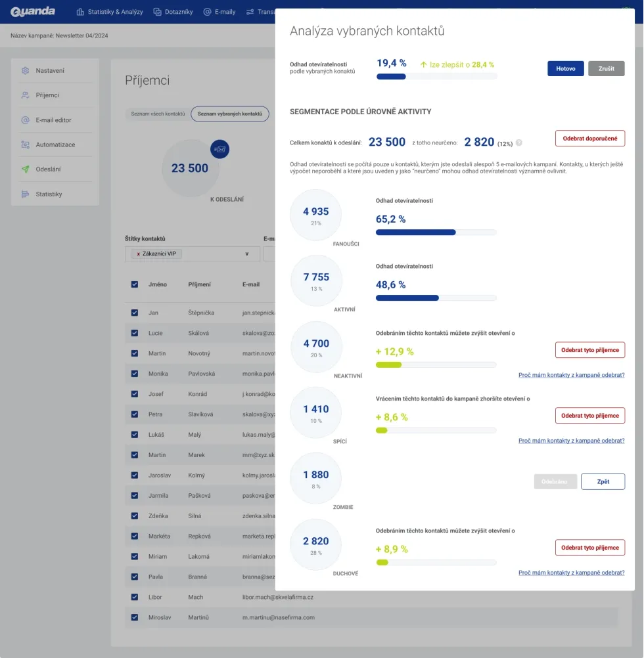The image size is (644, 658).
Task: Uncheck the Jan Štěpnička row checkbox
Action: [x=135, y=313]
